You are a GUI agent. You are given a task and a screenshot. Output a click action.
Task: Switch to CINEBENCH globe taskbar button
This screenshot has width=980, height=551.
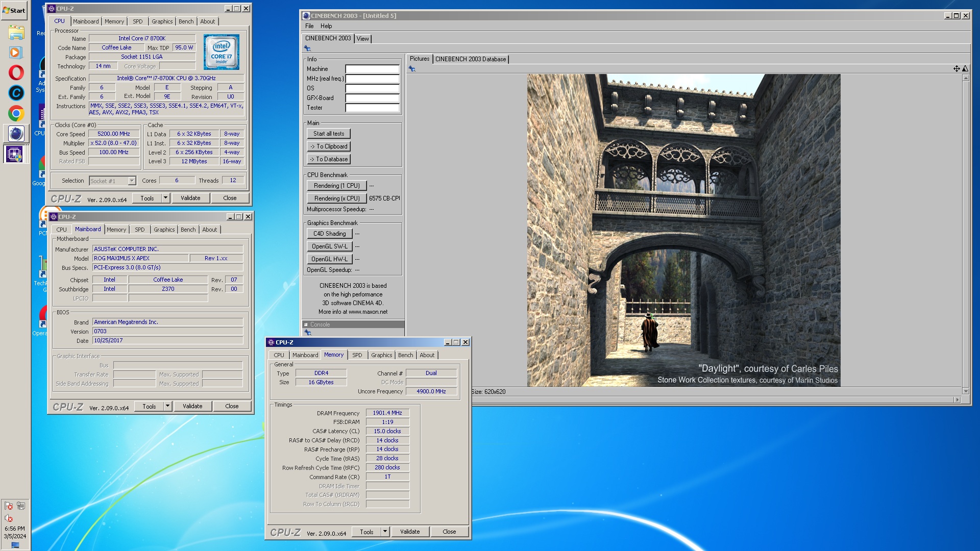coord(16,134)
